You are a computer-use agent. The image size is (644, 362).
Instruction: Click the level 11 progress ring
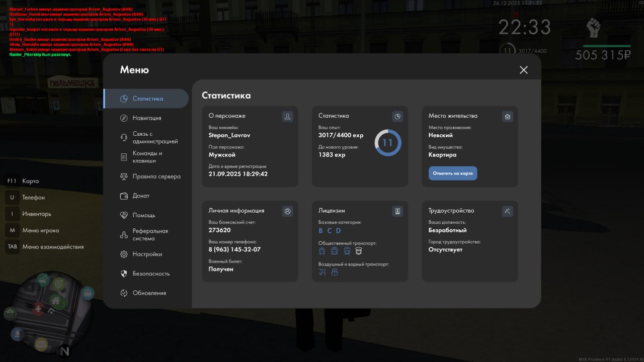tap(387, 143)
